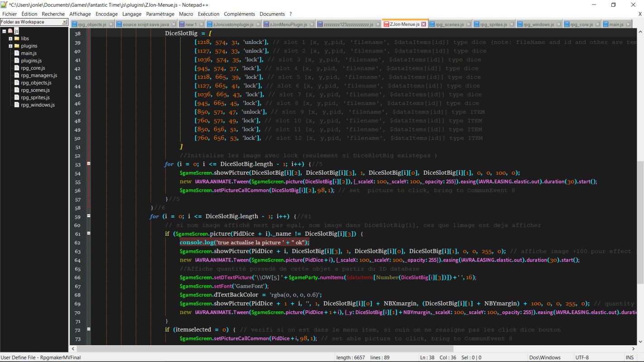Click the file icon beside main.js in the tree
The height and width of the screenshot is (362, 644).
click(17, 53)
